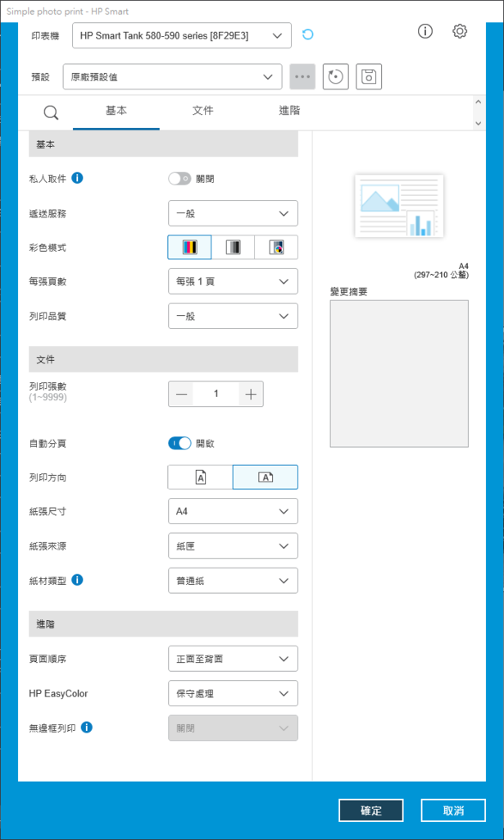
Task: Select full color print mode
Action: pyautogui.click(x=189, y=247)
